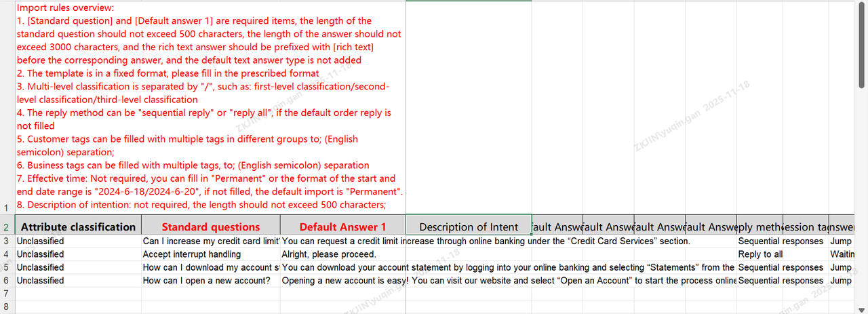The image size is (868, 314).
Task: Select the import rules overview cell
Action: coord(210,107)
